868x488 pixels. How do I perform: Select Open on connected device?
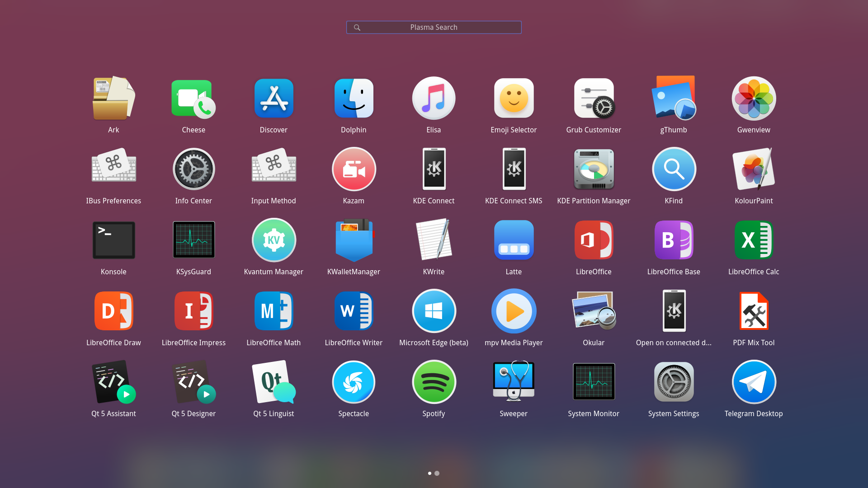point(674,311)
